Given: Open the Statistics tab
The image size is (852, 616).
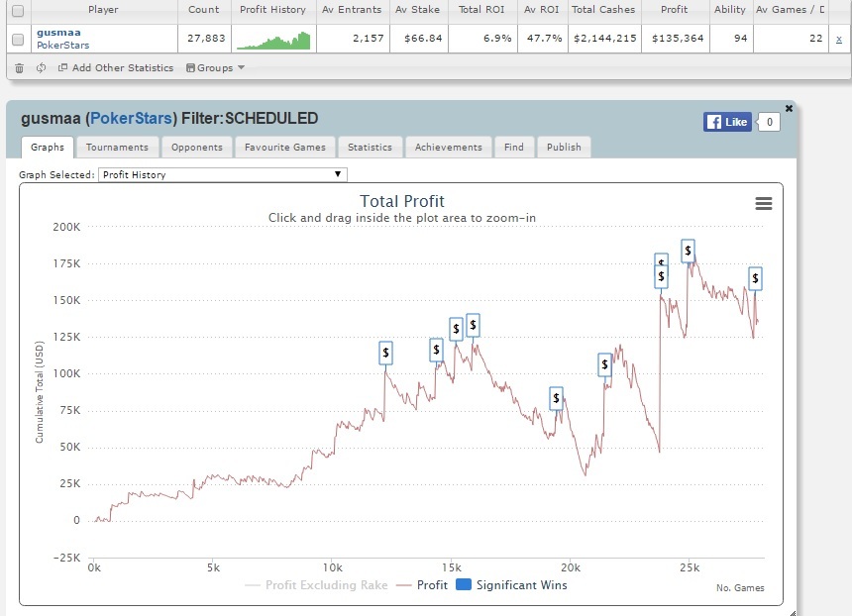Looking at the screenshot, I should [x=370, y=148].
